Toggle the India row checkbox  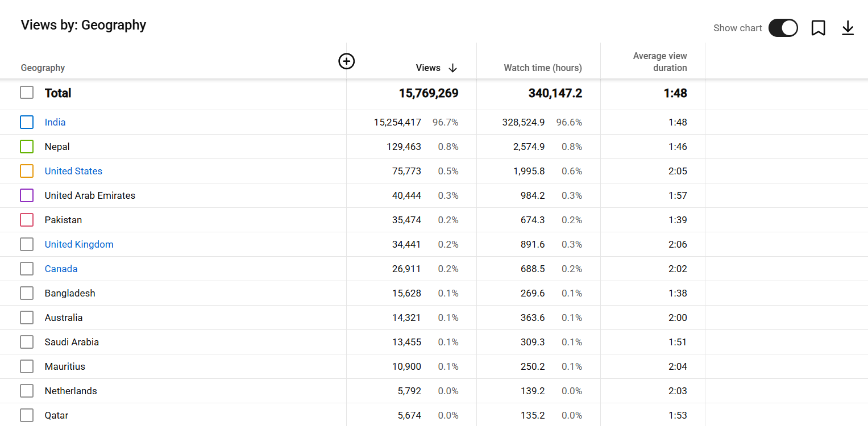pos(27,122)
